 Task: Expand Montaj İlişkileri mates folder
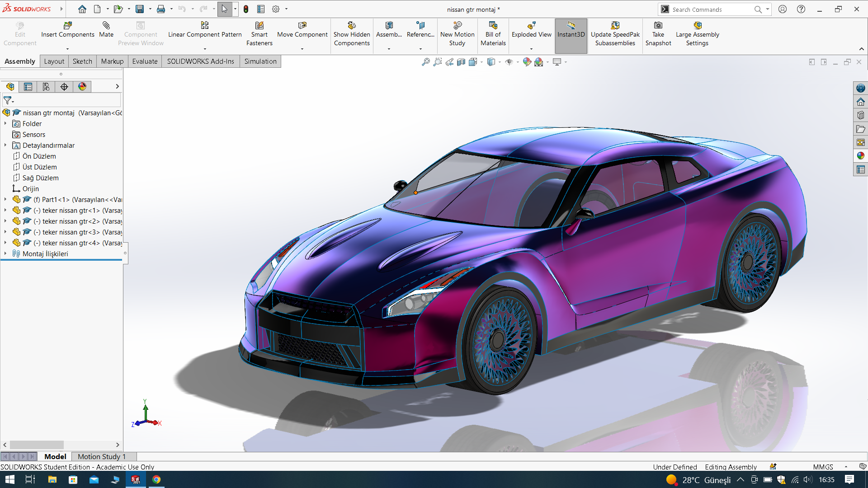[5, 253]
